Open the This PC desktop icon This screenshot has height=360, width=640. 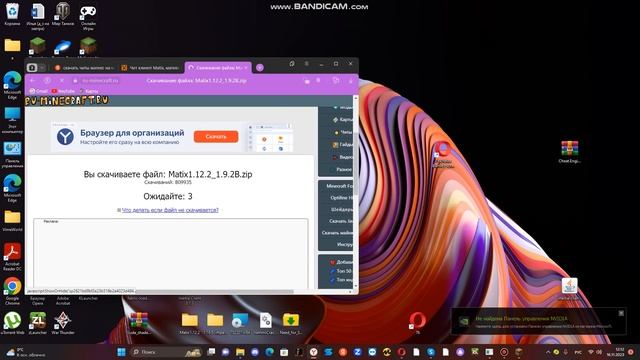click(x=12, y=120)
